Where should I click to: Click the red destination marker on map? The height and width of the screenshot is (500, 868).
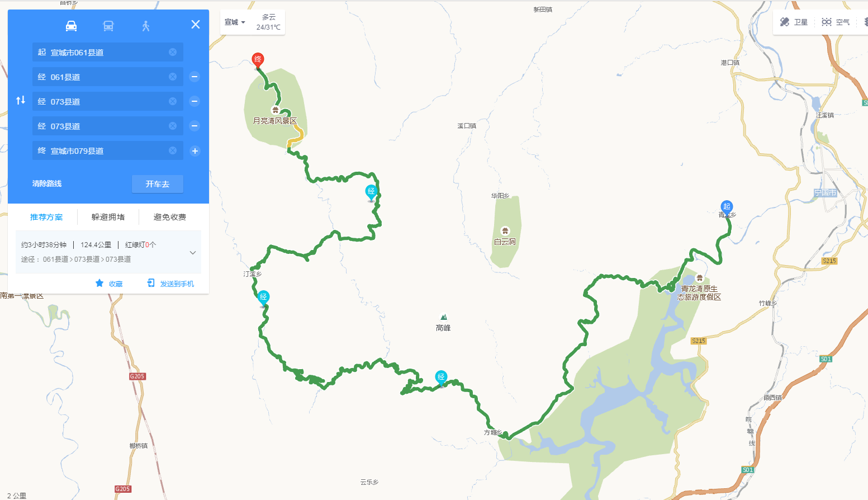258,60
